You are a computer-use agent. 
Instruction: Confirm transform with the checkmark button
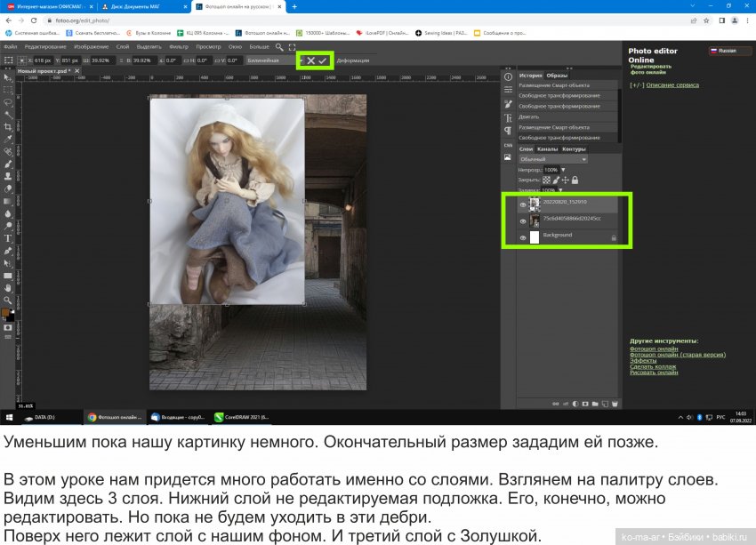pyautogui.click(x=322, y=60)
